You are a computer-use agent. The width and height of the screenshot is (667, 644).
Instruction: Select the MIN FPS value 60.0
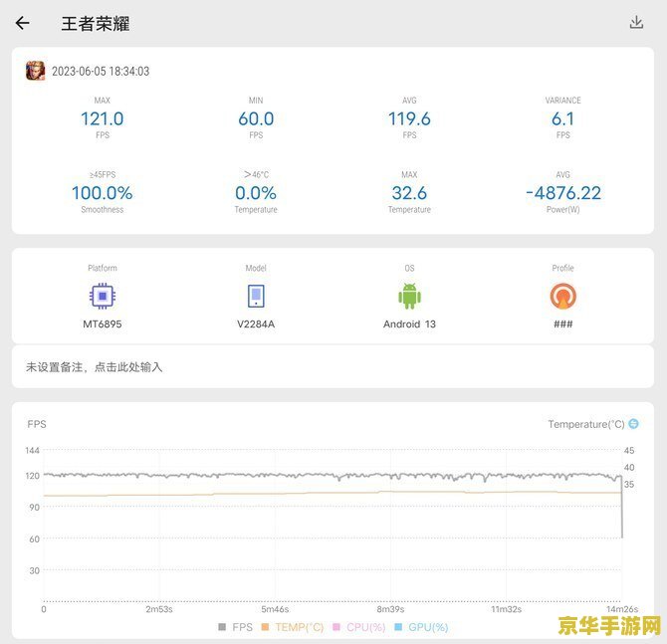pyautogui.click(x=256, y=118)
